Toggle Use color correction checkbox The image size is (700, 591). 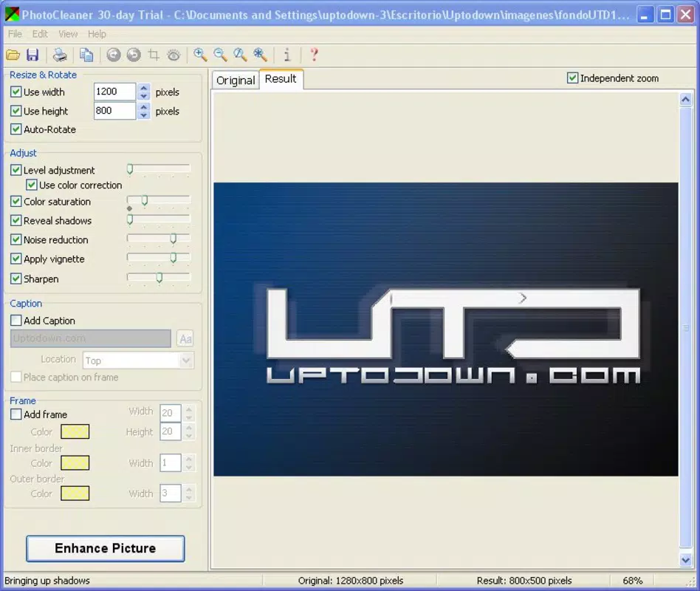pos(31,185)
